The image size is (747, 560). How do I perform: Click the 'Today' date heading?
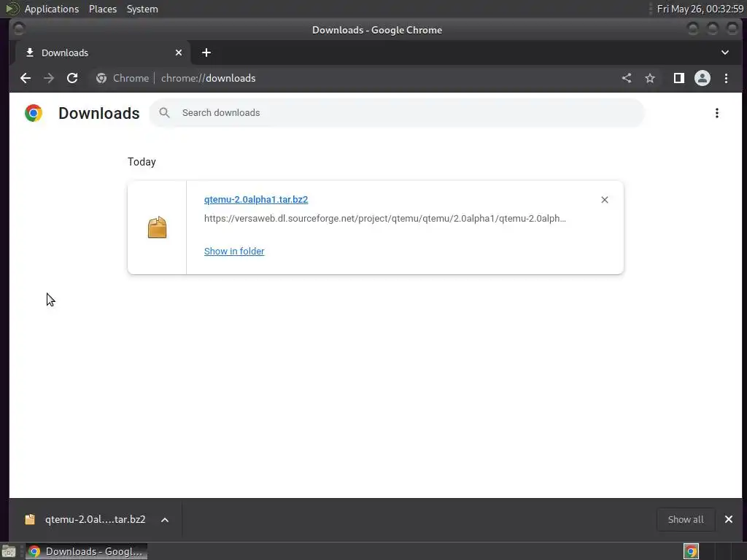[x=142, y=162]
